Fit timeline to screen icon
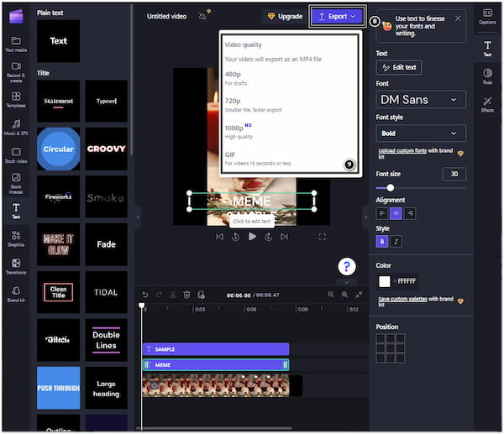 (359, 295)
